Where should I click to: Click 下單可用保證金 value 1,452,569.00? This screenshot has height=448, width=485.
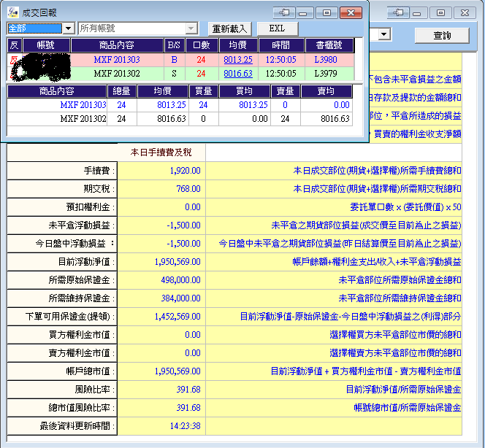coord(177,317)
